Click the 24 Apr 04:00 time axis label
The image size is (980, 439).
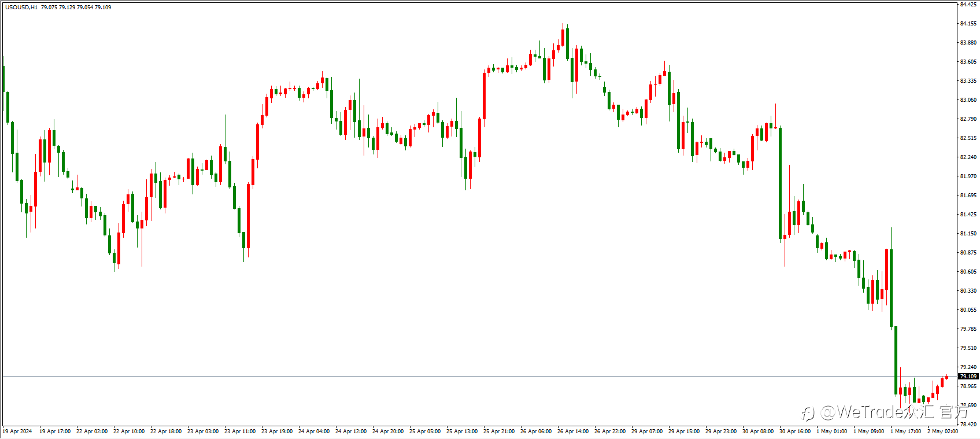[x=314, y=431]
